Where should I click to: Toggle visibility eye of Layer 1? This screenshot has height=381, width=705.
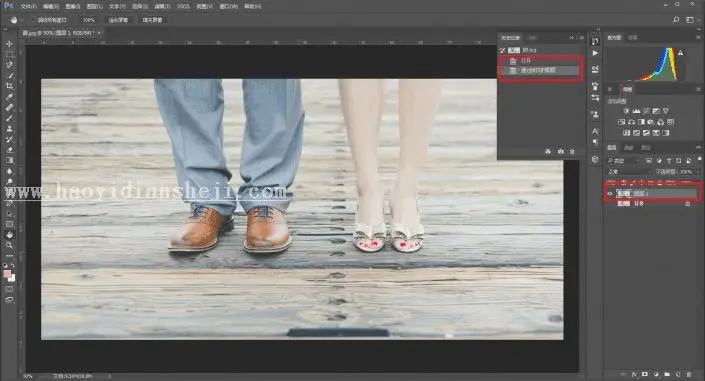coord(610,193)
